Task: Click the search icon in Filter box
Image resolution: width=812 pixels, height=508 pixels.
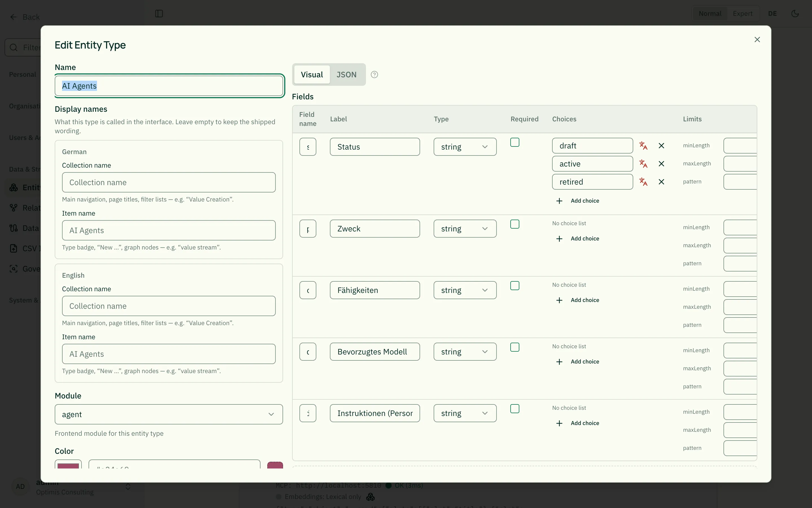Action: tap(14, 47)
